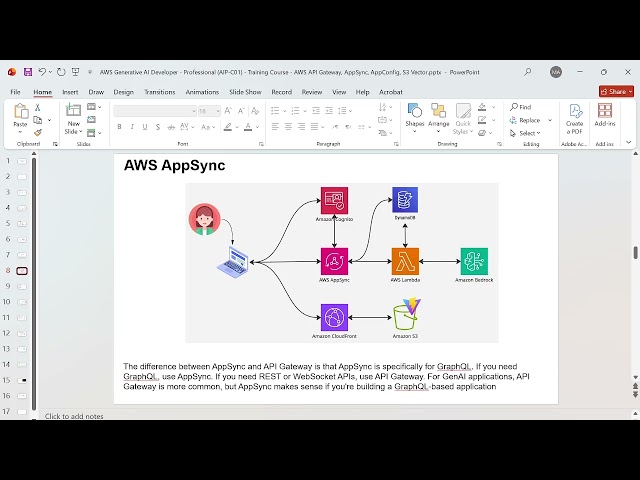The height and width of the screenshot is (480, 640).
Task: Click the Share button
Action: 616,91
